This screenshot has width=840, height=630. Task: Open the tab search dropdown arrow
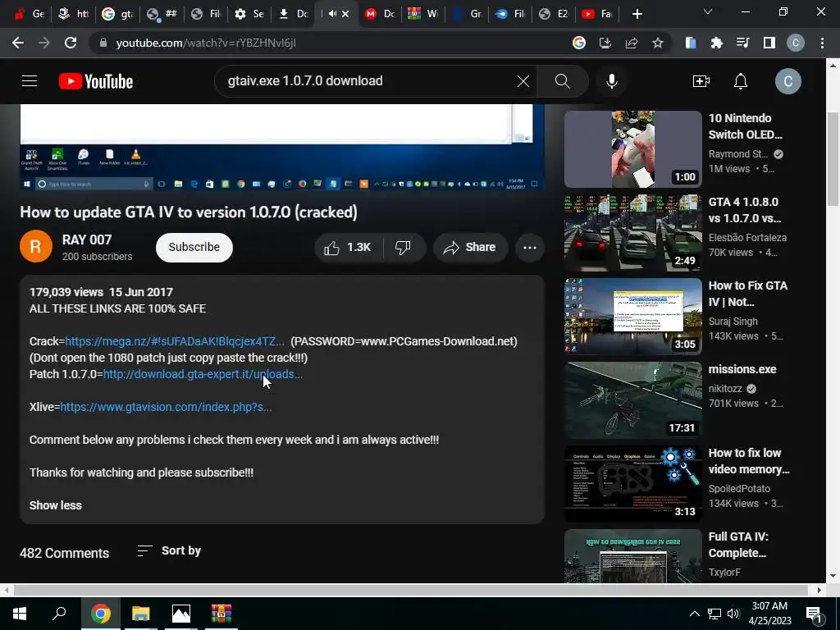pyautogui.click(x=708, y=11)
